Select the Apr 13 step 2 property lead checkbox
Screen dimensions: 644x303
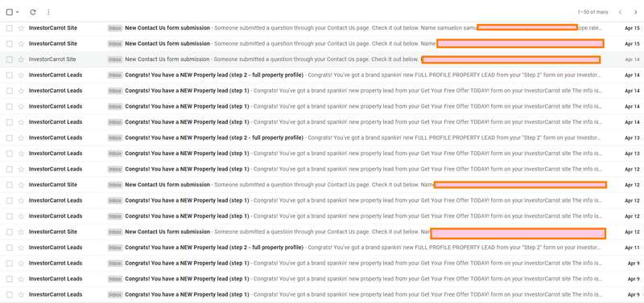coord(10,137)
